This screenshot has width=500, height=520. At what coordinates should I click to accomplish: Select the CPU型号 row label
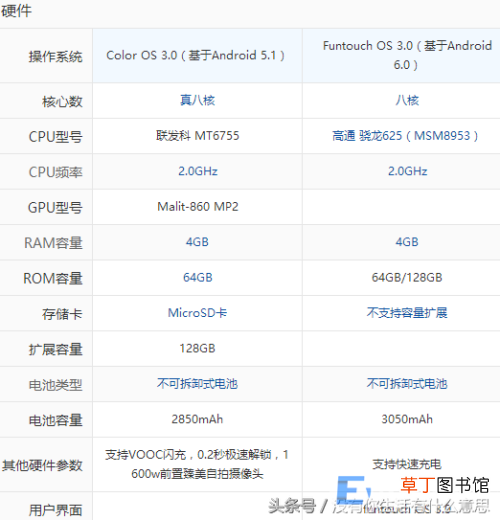(55, 137)
